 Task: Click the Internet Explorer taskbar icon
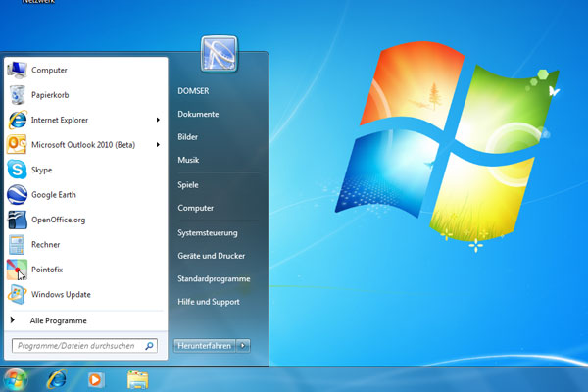coord(58,378)
